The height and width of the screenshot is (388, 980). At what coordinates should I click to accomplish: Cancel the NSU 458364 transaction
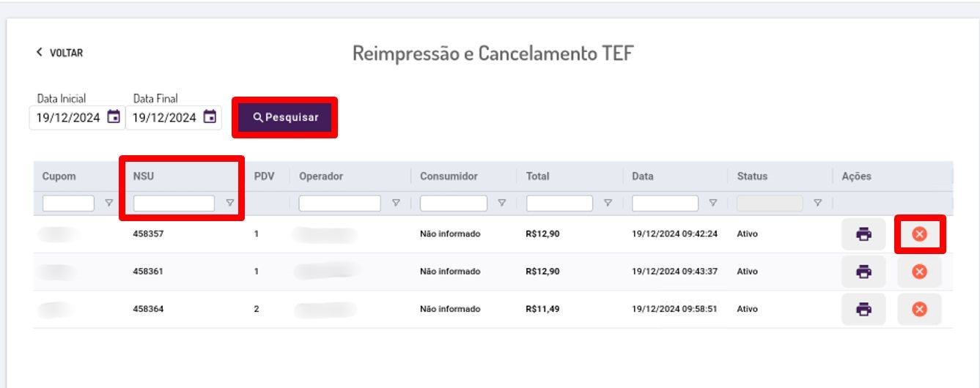pos(919,310)
